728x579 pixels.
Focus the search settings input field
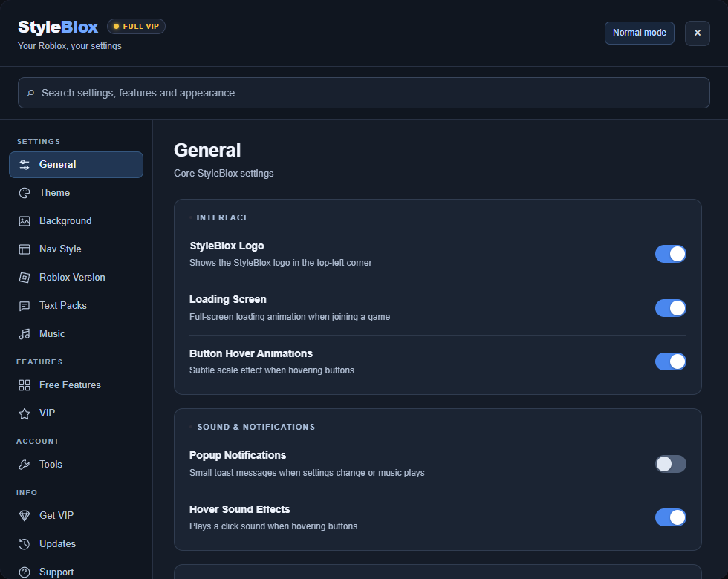[x=363, y=93]
